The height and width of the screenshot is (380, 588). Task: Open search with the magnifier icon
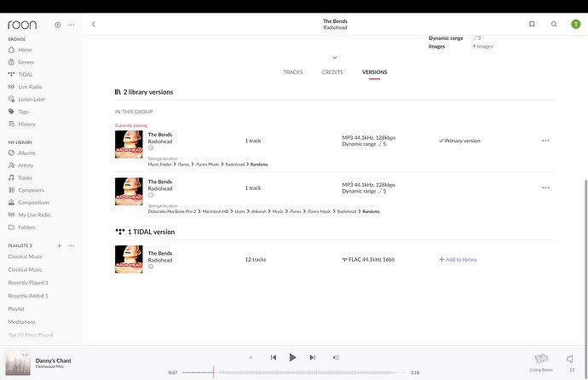pos(554,25)
